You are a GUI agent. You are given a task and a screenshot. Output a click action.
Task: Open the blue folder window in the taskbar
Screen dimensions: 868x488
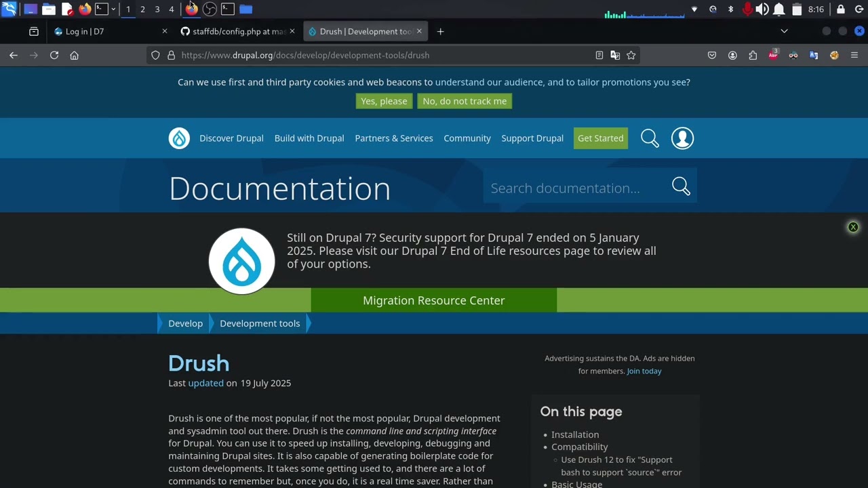point(245,9)
